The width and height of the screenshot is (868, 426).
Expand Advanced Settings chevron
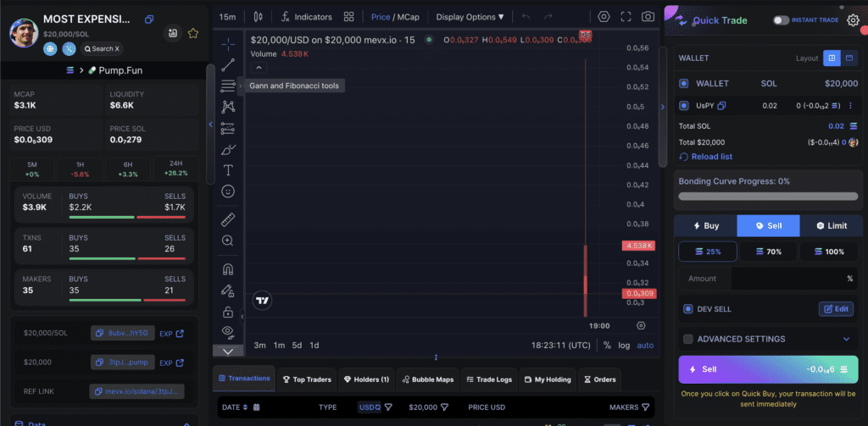click(x=846, y=339)
